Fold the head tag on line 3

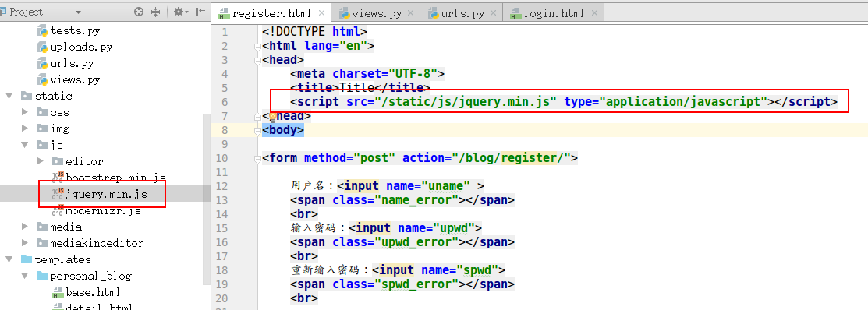[x=257, y=61]
